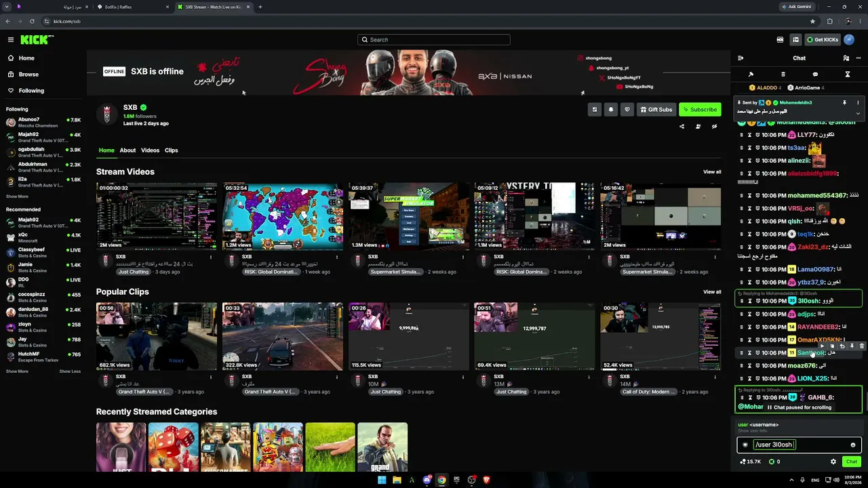Click the chat message input field
This screenshot has width=868, height=488.
pos(799,445)
